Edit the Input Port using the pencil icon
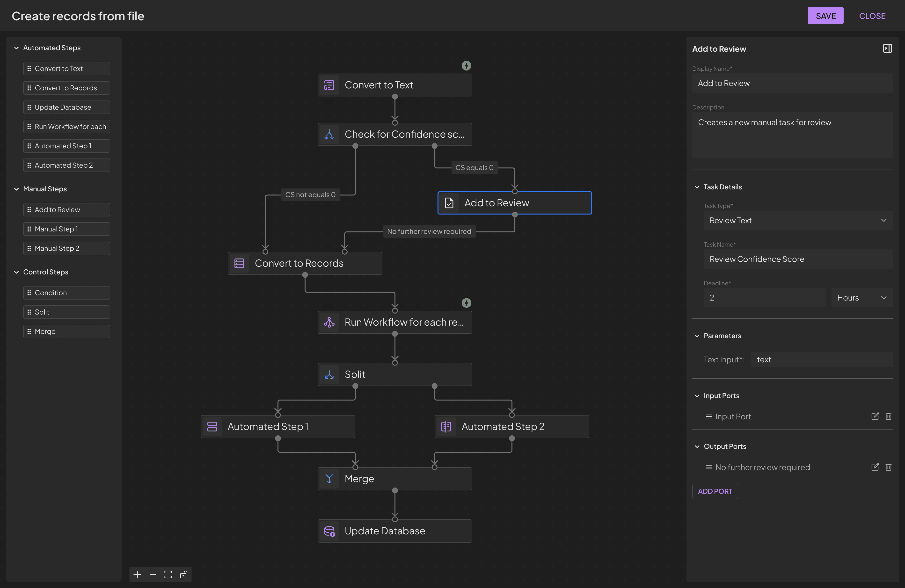The image size is (905, 588). pos(875,416)
